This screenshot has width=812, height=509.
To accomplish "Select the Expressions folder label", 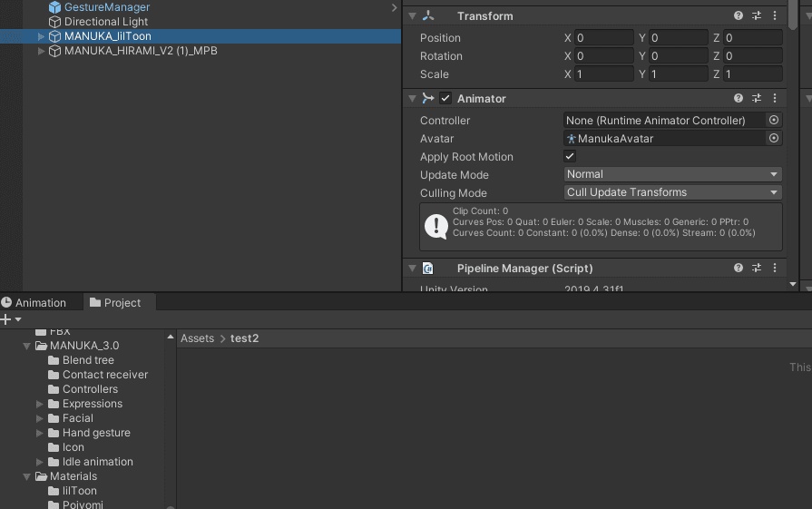I will pyautogui.click(x=93, y=404).
